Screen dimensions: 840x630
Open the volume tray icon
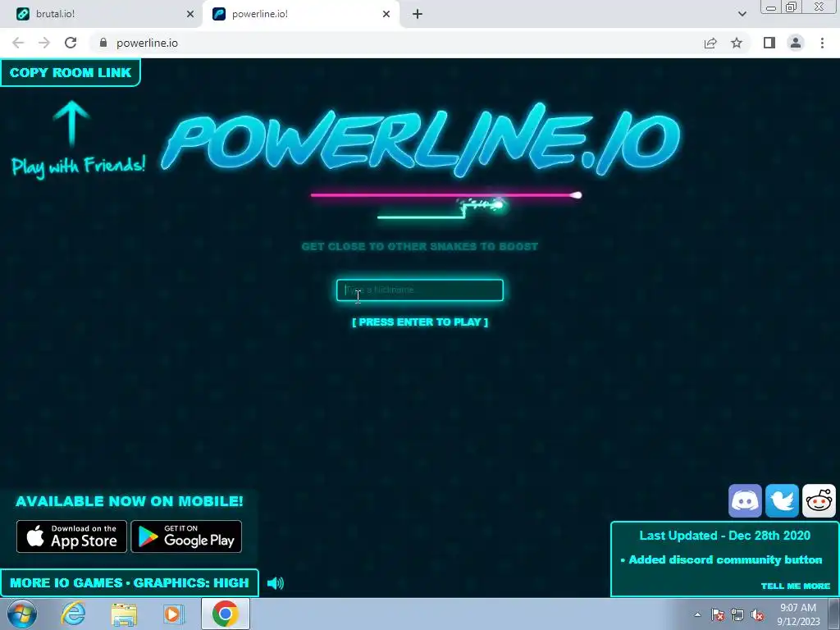(757, 614)
